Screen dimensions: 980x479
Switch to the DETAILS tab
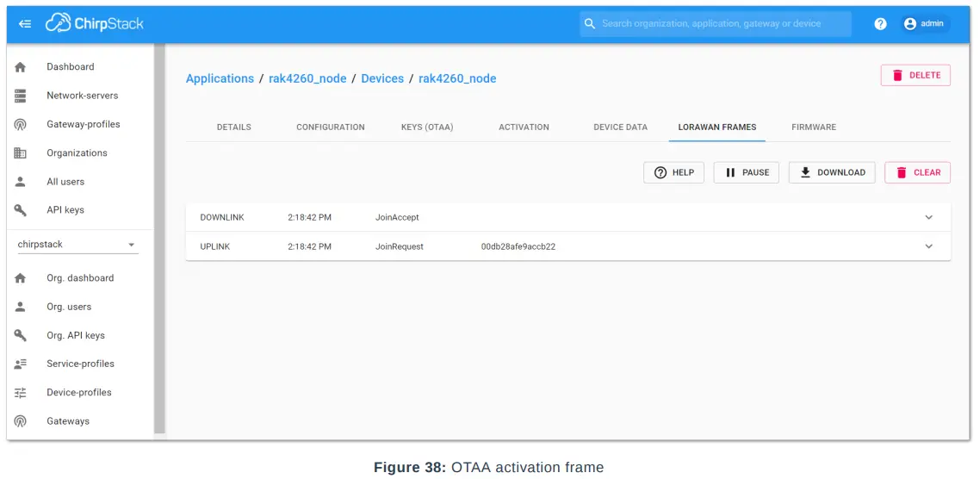(x=233, y=127)
